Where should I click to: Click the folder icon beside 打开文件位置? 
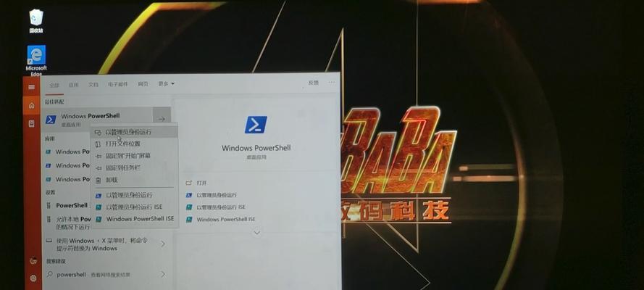click(x=98, y=144)
